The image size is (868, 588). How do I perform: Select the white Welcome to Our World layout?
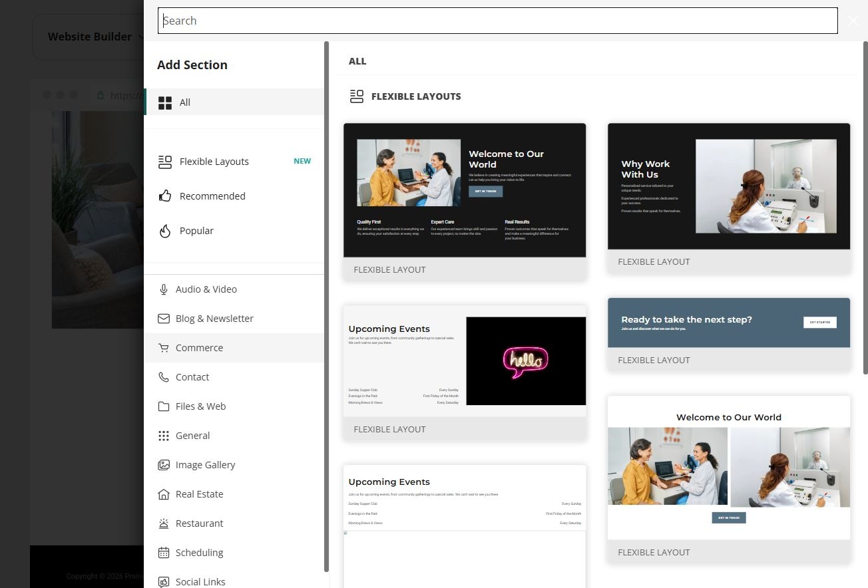[x=729, y=479]
